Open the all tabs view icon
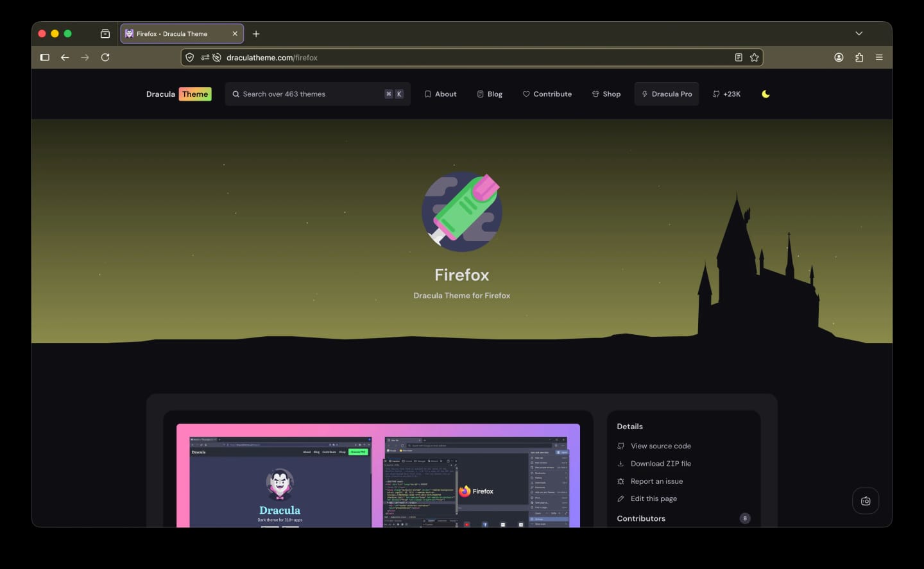This screenshot has height=569, width=924. (105, 33)
